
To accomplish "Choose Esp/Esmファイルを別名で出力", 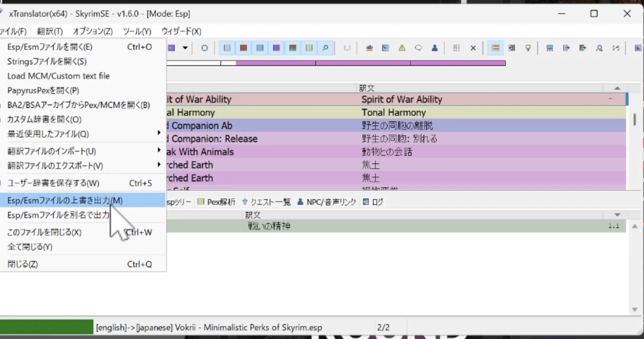I will pos(83,215).
